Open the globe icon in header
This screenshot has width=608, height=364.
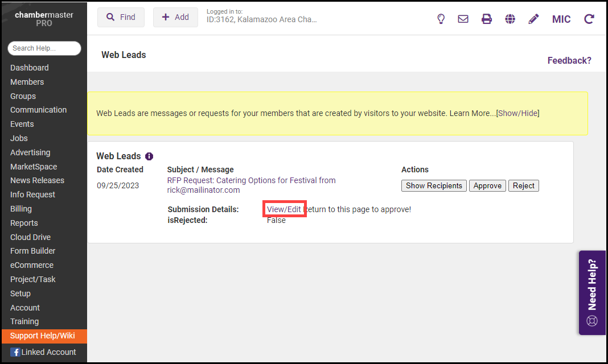pos(510,19)
